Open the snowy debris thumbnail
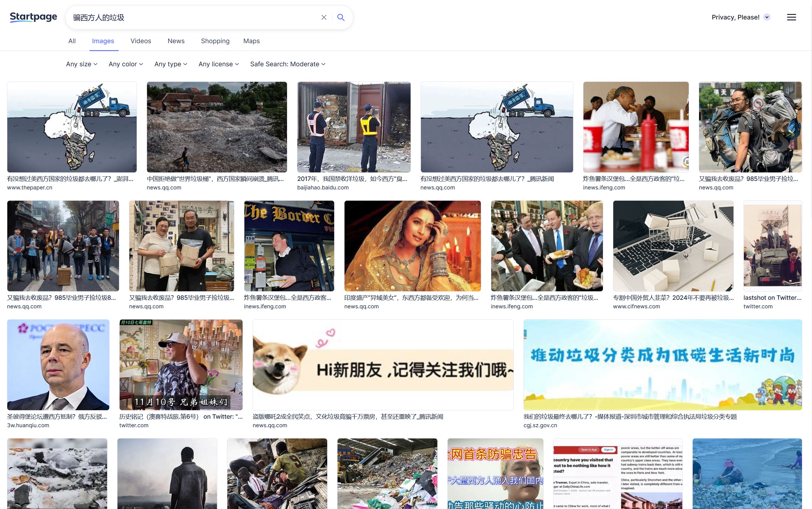Image resolution: width=812 pixels, height=509 pixels. tap(57, 474)
